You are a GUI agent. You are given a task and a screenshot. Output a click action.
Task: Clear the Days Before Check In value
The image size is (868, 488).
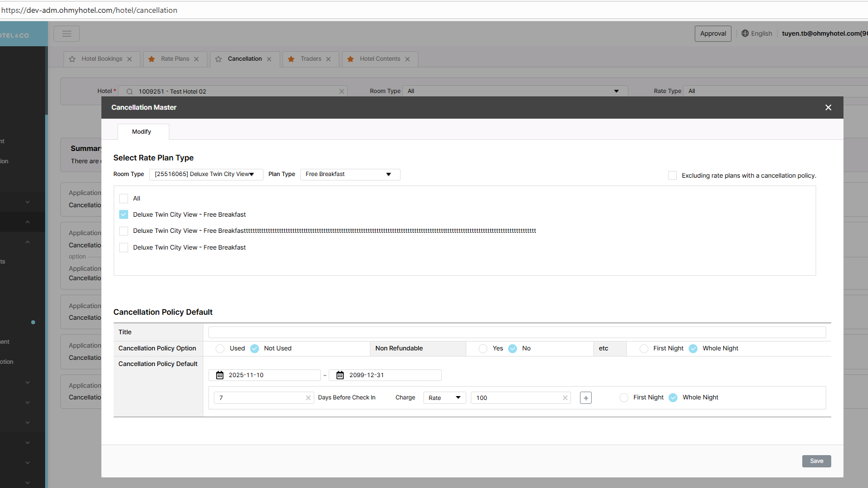click(308, 398)
